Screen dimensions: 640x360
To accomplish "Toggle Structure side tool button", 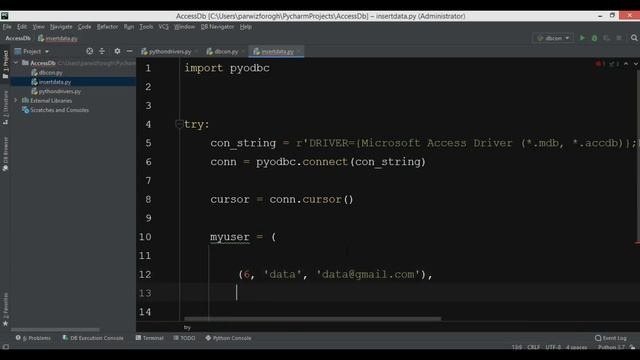I will [5, 108].
